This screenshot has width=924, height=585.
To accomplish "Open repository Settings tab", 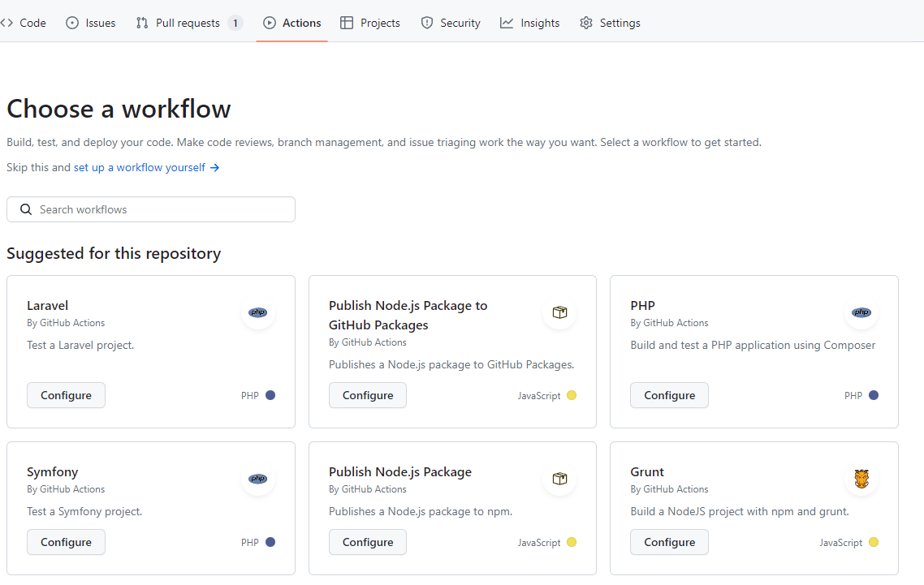I will [610, 23].
